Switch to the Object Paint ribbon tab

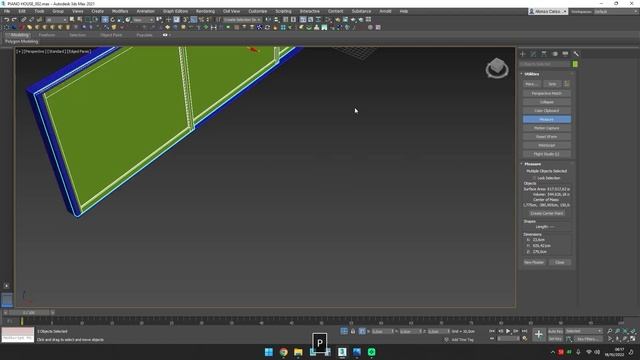tap(111, 35)
